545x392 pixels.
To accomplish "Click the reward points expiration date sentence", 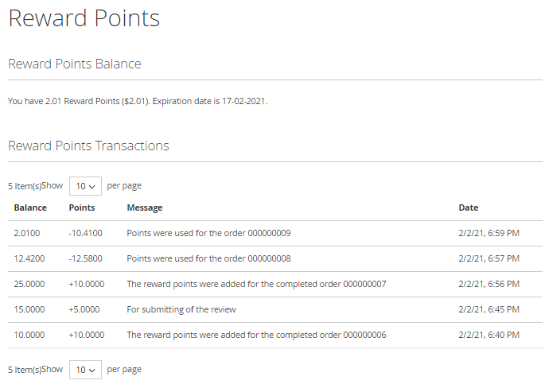I will click(x=138, y=102).
